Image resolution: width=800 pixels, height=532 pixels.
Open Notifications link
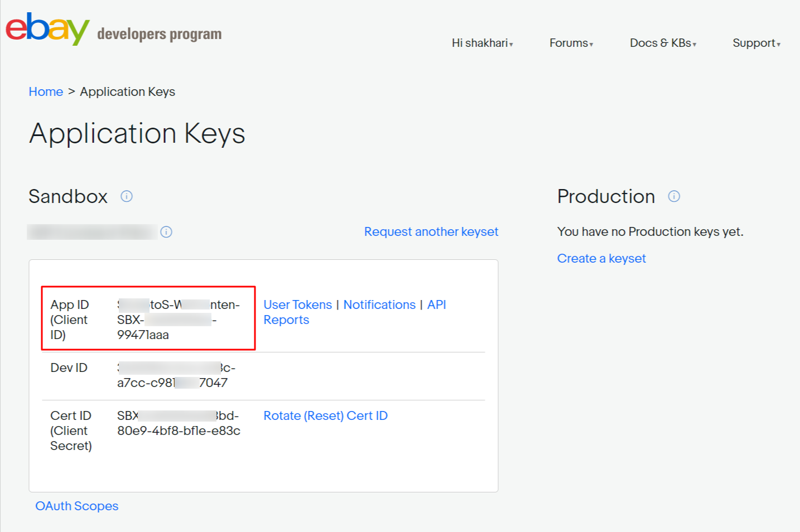pos(379,304)
